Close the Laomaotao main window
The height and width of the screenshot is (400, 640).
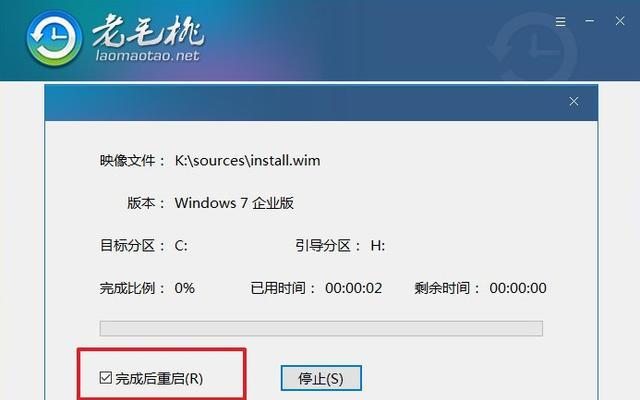(620, 21)
